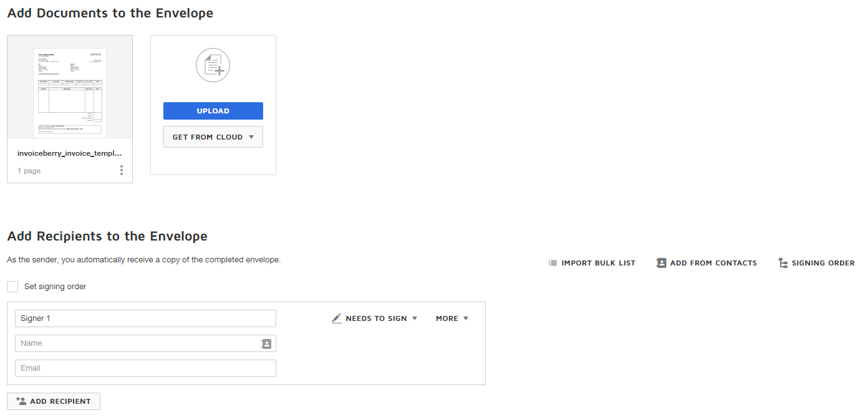Click the address book icon in Name field
Image resolution: width=868 pixels, height=420 pixels.
pyautogui.click(x=266, y=343)
